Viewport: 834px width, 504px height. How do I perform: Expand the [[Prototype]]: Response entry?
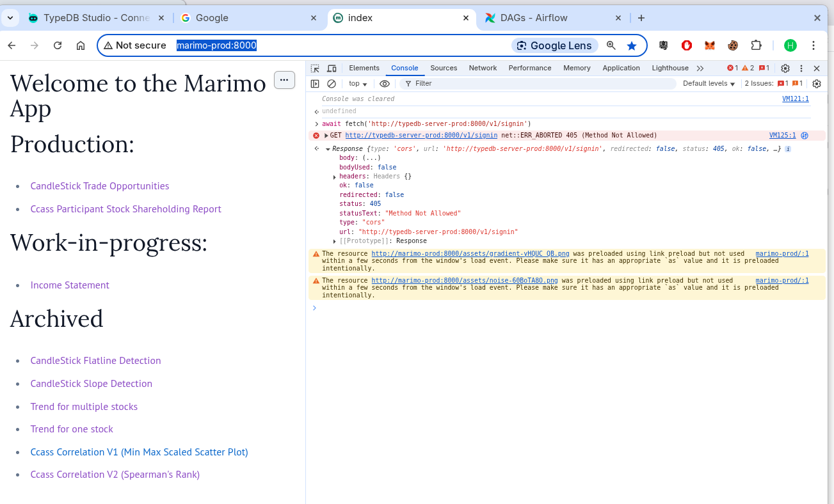point(335,241)
